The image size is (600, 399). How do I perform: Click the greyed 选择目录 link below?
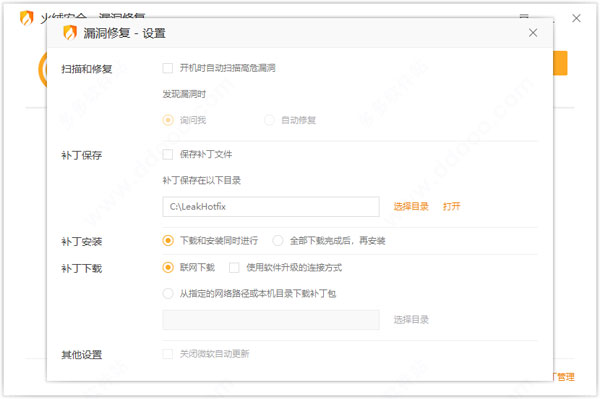point(411,320)
